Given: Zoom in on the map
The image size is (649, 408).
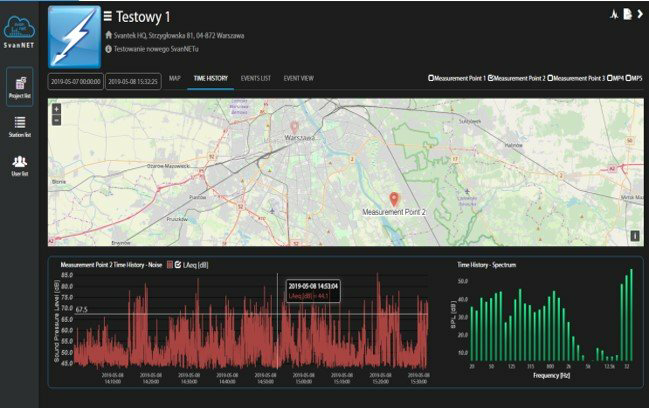Looking at the screenshot, I should 57,109.
